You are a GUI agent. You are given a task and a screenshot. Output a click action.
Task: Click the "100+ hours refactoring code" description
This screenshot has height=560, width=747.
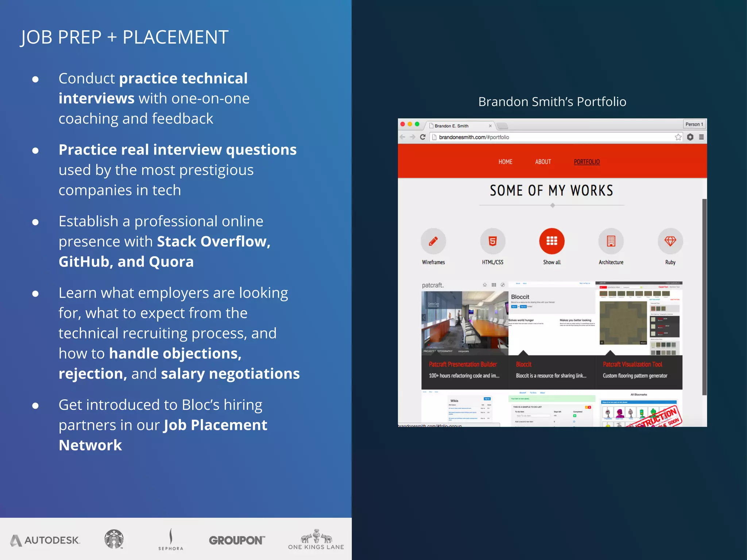click(464, 376)
